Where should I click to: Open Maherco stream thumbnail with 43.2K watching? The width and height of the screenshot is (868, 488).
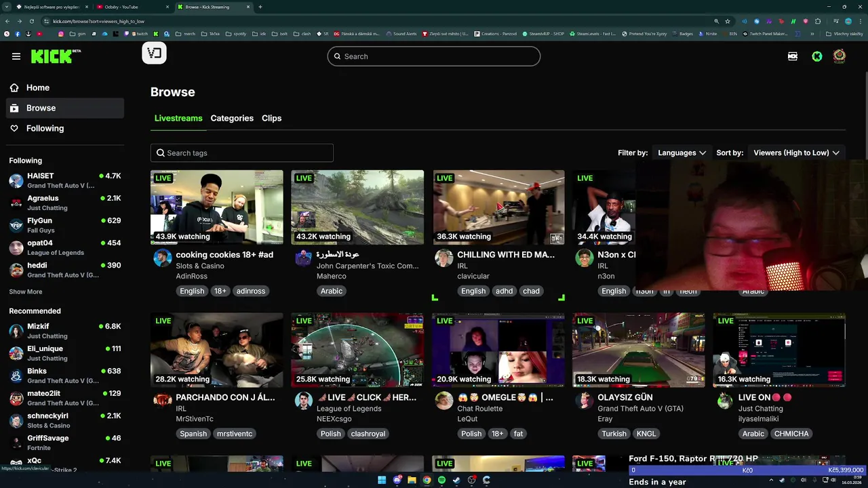pyautogui.click(x=357, y=207)
